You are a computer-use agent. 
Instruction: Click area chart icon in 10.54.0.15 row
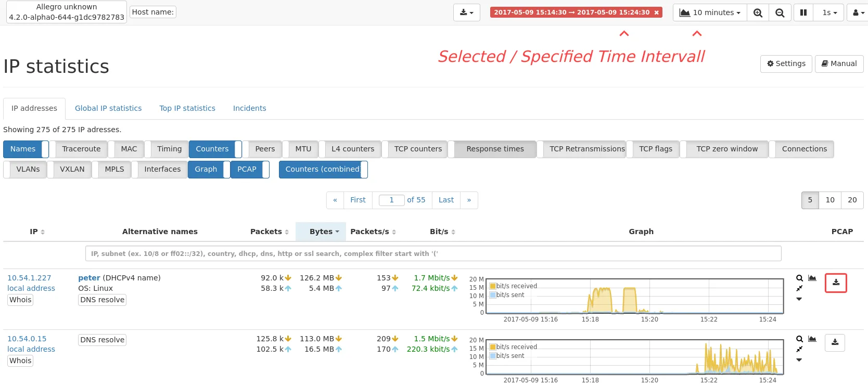pos(812,339)
